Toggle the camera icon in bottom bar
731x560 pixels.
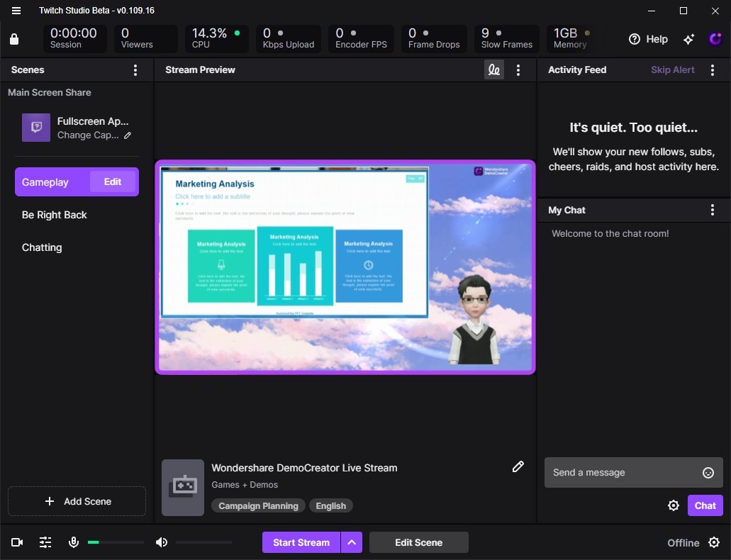click(17, 542)
